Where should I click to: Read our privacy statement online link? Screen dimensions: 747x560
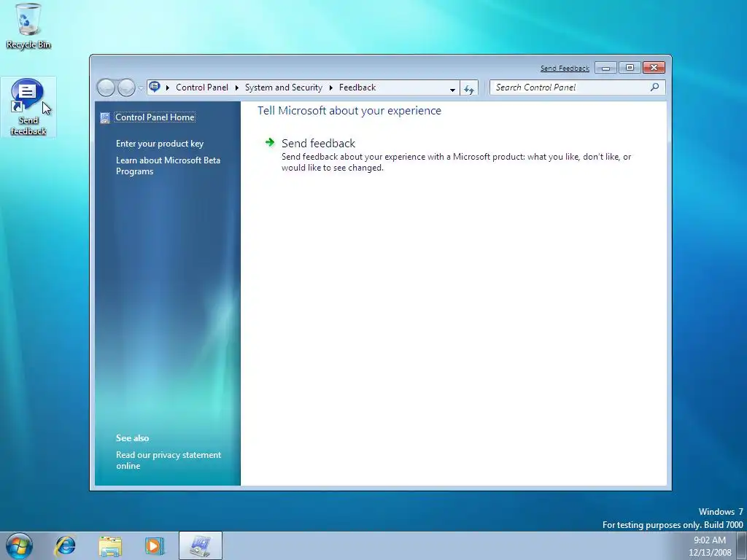coord(169,461)
